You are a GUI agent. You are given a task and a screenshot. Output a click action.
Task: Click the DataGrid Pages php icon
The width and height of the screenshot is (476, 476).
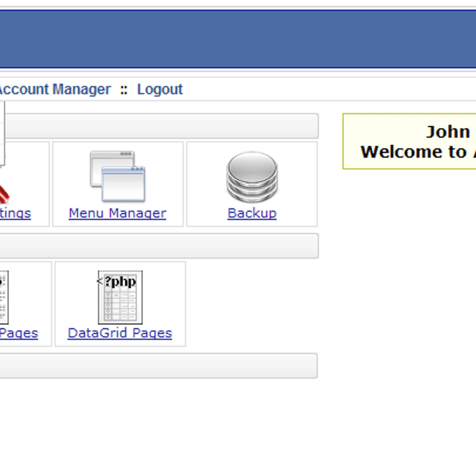119,297
